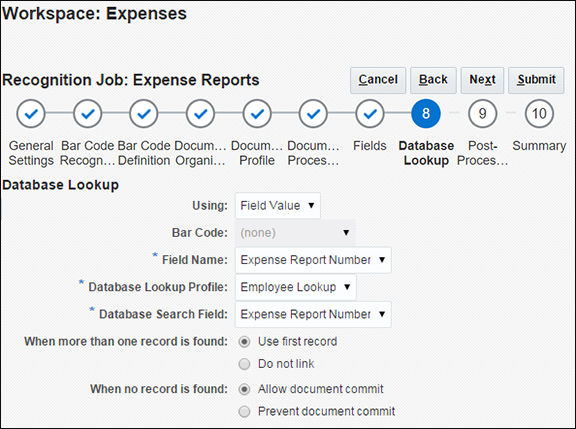Screen dimensions: 576x429
Task: Expand the Field Name dropdown
Action: pos(313,260)
